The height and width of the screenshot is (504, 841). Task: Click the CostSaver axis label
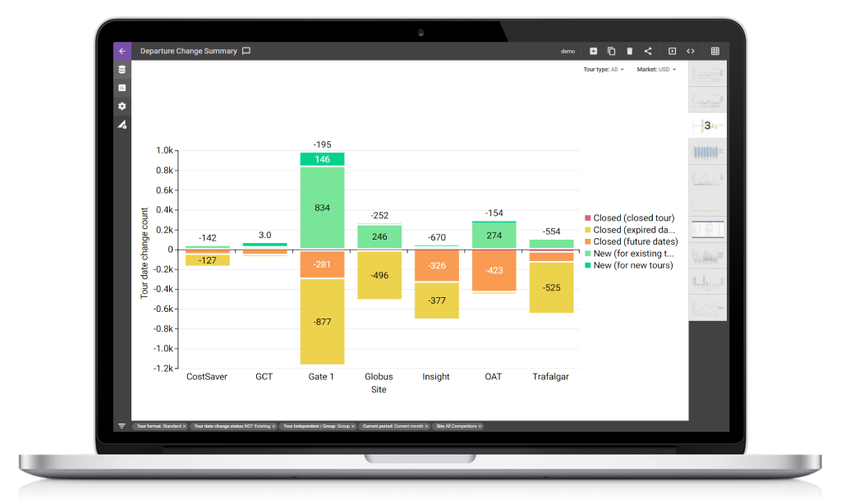(207, 377)
